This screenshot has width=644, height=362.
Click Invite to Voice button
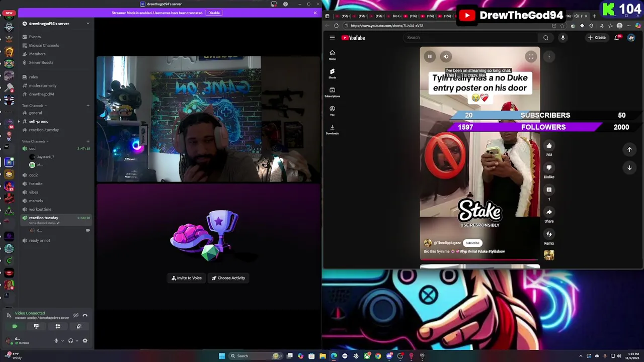coord(187,278)
